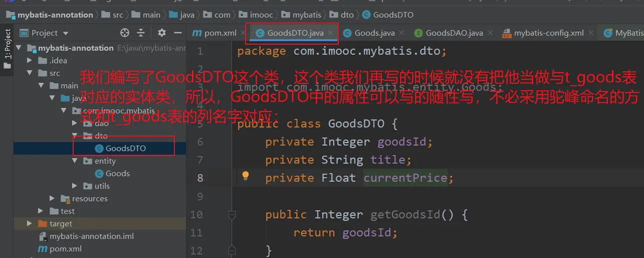Click the GoodsDTO class icon in tree
Viewport: 644px width, 258px height.
click(99, 149)
